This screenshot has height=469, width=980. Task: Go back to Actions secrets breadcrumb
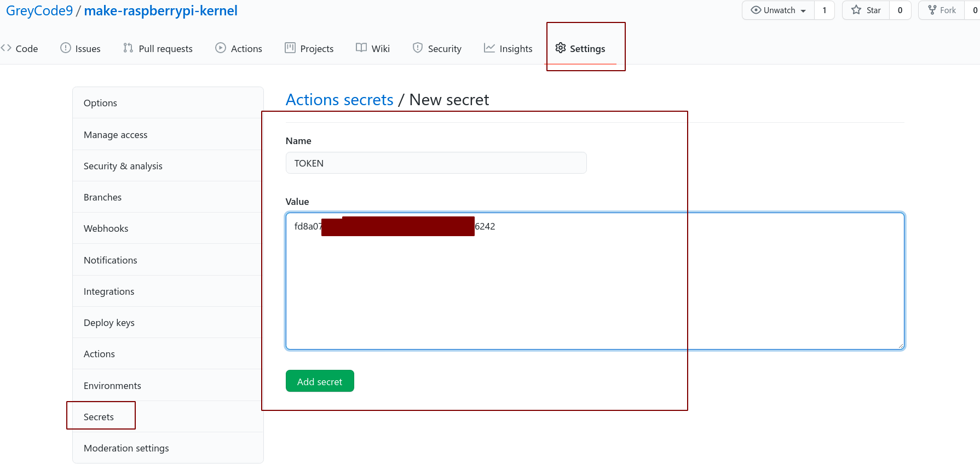(x=339, y=100)
